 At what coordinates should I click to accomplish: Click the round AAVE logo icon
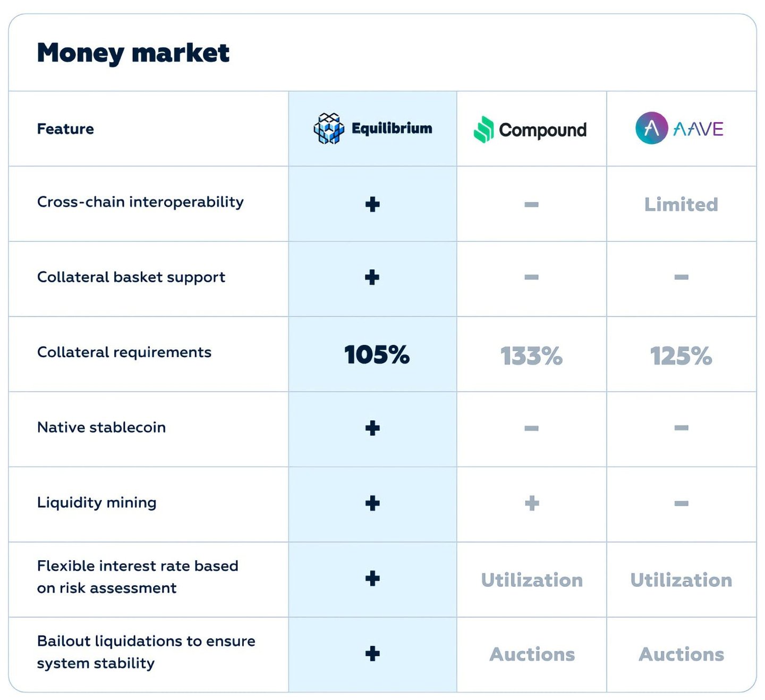(651, 128)
